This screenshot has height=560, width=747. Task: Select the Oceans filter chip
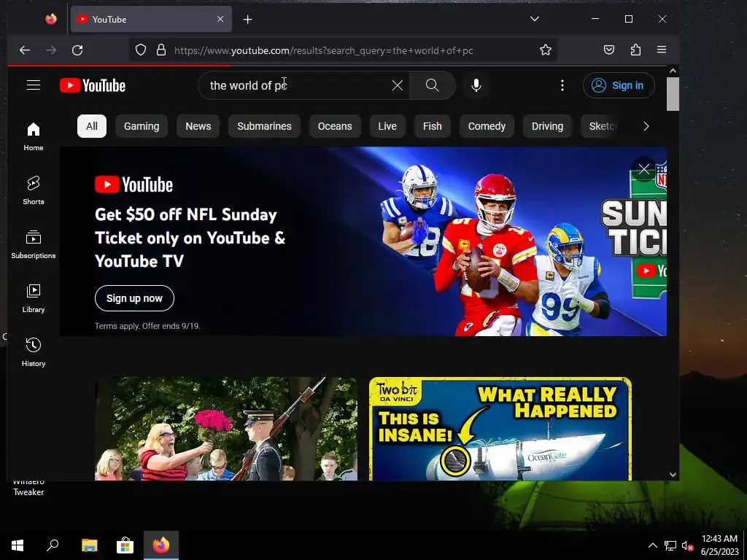pyautogui.click(x=335, y=126)
